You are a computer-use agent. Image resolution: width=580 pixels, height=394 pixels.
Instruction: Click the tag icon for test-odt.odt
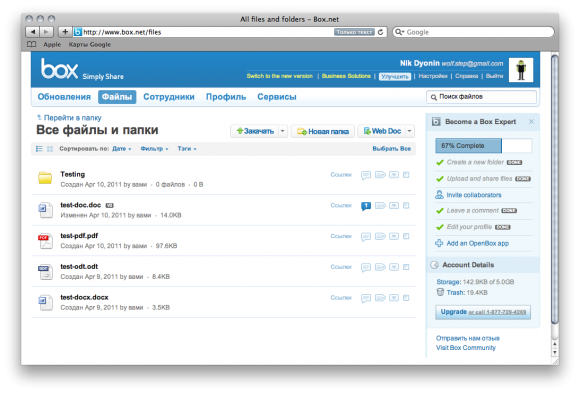point(380,267)
